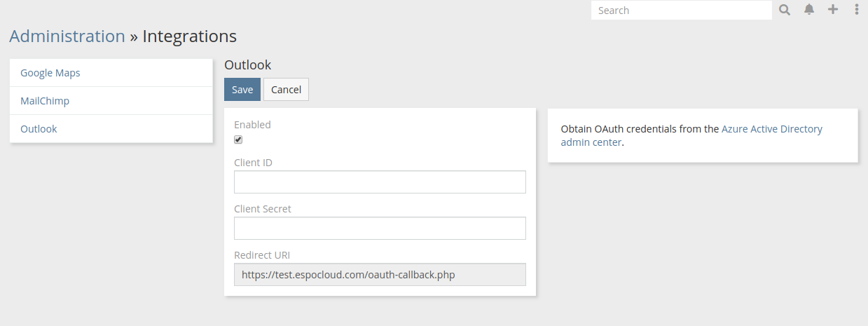Open Azure Active Directory admin center link
Viewport: 868px width, 326px height.
(x=771, y=129)
